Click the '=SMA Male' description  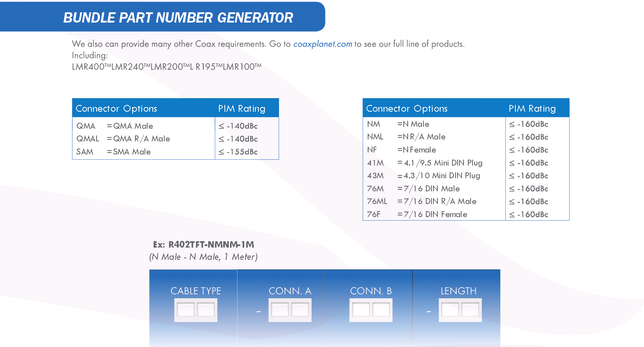point(129,152)
